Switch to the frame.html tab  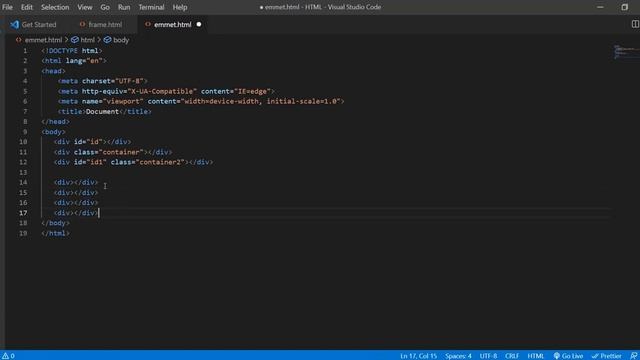coord(101,24)
